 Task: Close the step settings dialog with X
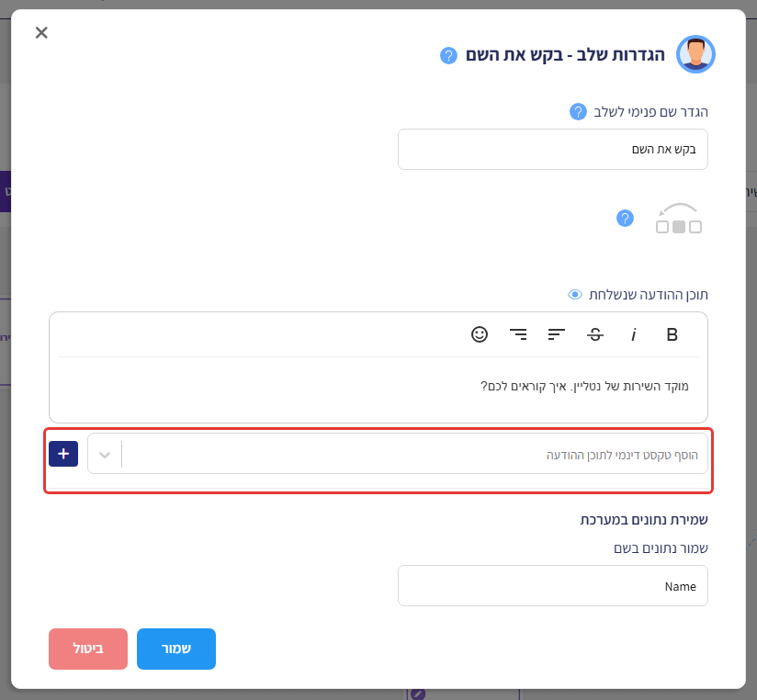pos(41,33)
